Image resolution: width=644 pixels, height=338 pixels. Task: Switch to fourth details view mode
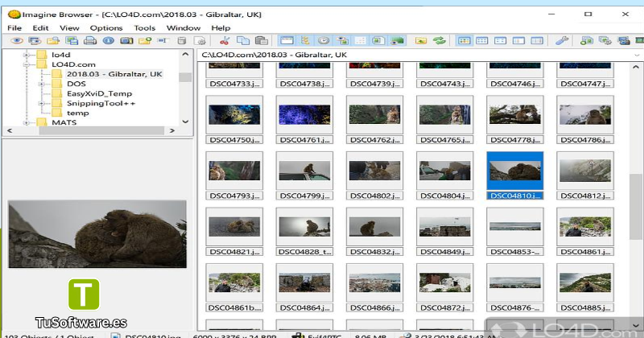click(x=518, y=41)
